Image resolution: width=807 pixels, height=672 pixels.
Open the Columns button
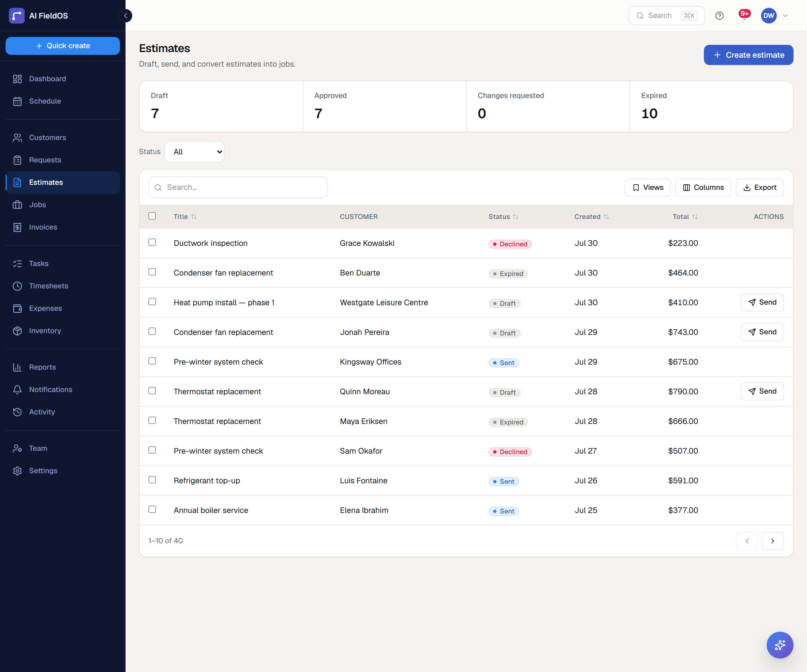tap(703, 187)
